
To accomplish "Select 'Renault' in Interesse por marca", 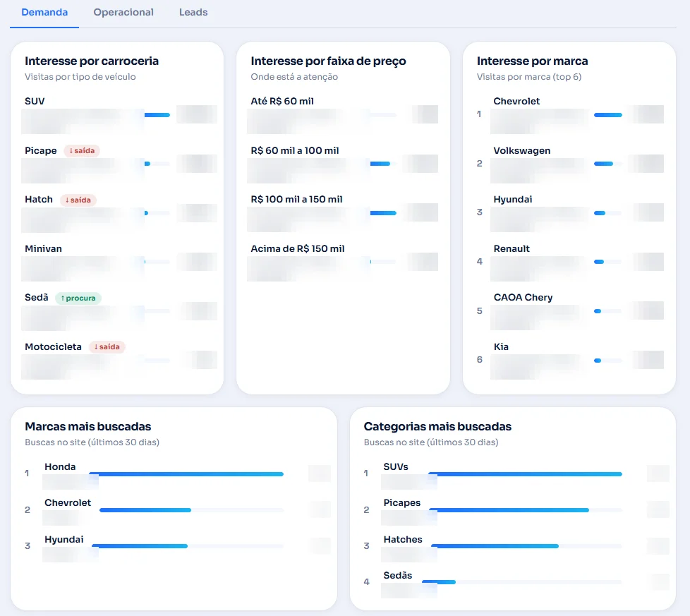I will 512,248.
